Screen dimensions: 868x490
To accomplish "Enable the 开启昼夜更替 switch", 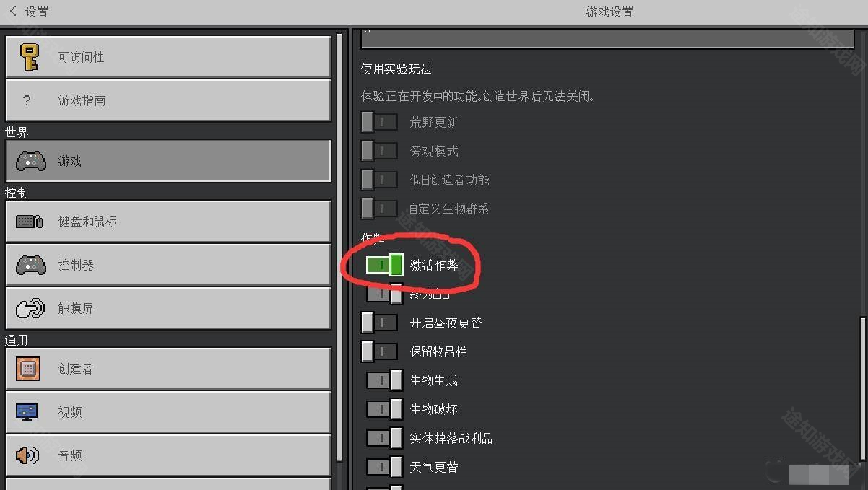I will click(379, 323).
